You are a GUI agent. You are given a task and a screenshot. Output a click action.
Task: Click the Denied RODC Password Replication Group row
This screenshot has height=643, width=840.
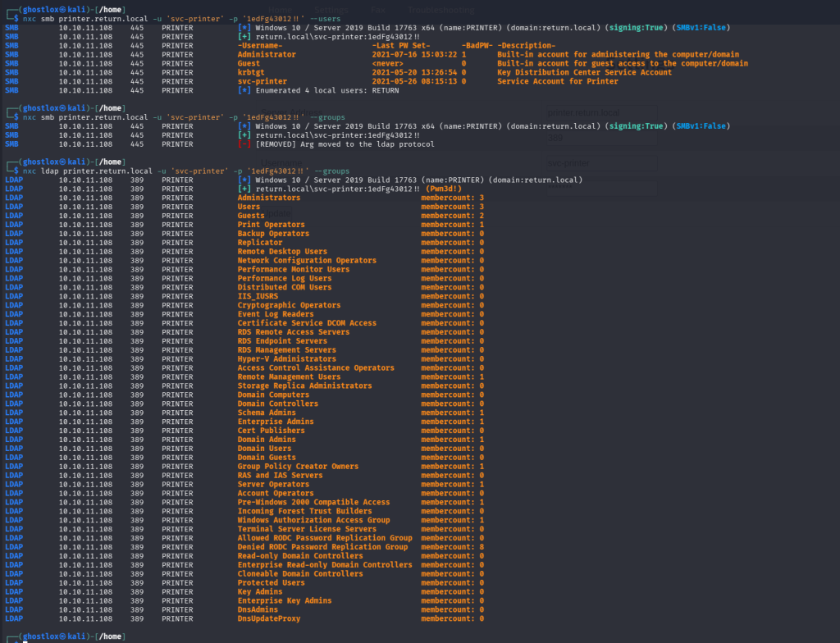pyautogui.click(x=322, y=547)
